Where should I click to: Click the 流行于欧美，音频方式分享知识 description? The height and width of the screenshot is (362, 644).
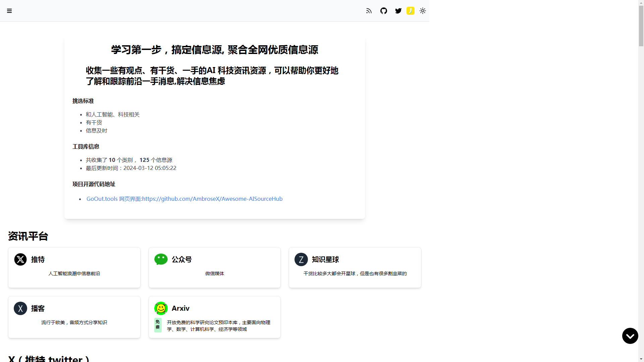point(74,322)
